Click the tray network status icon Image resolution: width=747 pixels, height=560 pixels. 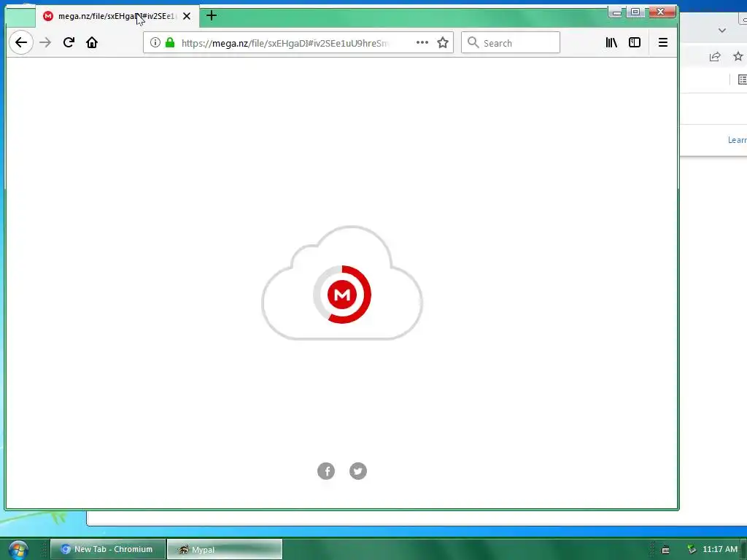click(692, 550)
